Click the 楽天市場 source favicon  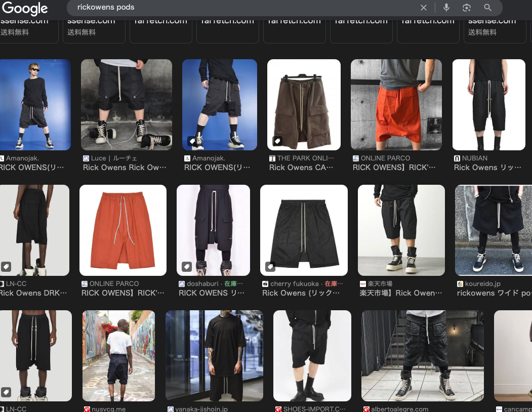pos(363,284)
